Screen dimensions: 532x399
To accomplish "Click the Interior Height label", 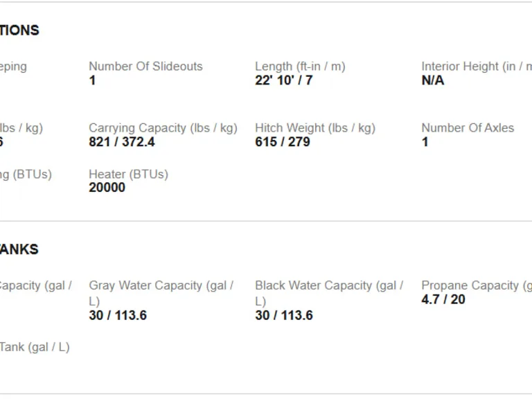I will tap(477, 66).
